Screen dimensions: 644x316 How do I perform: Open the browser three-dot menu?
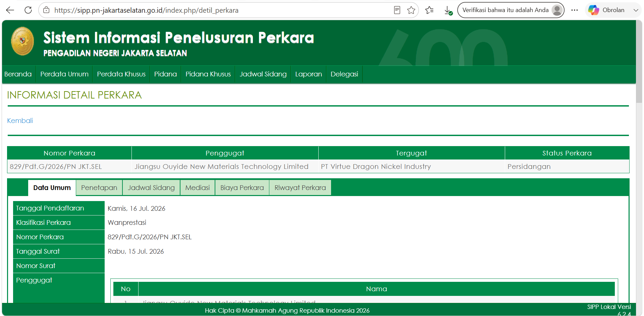coord(575,10)
